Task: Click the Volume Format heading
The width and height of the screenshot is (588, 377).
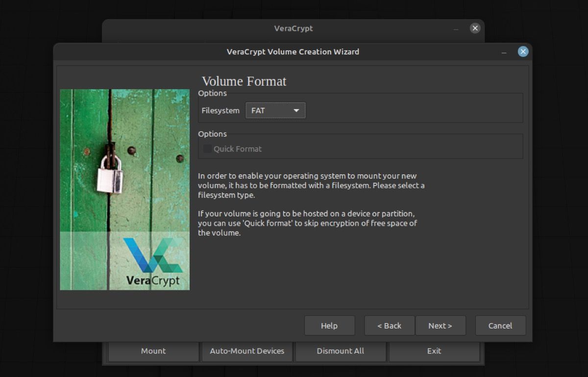Action: [244, 81]
